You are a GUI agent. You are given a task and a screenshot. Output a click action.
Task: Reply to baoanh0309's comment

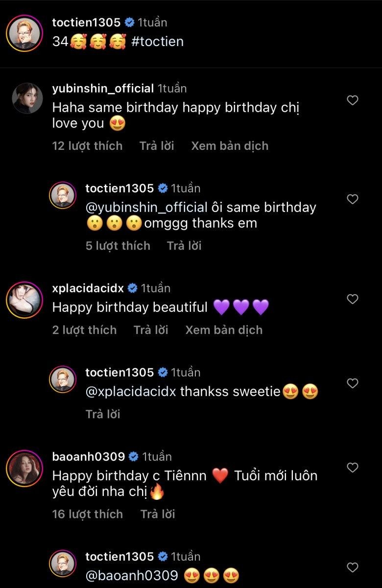[158, 514]
